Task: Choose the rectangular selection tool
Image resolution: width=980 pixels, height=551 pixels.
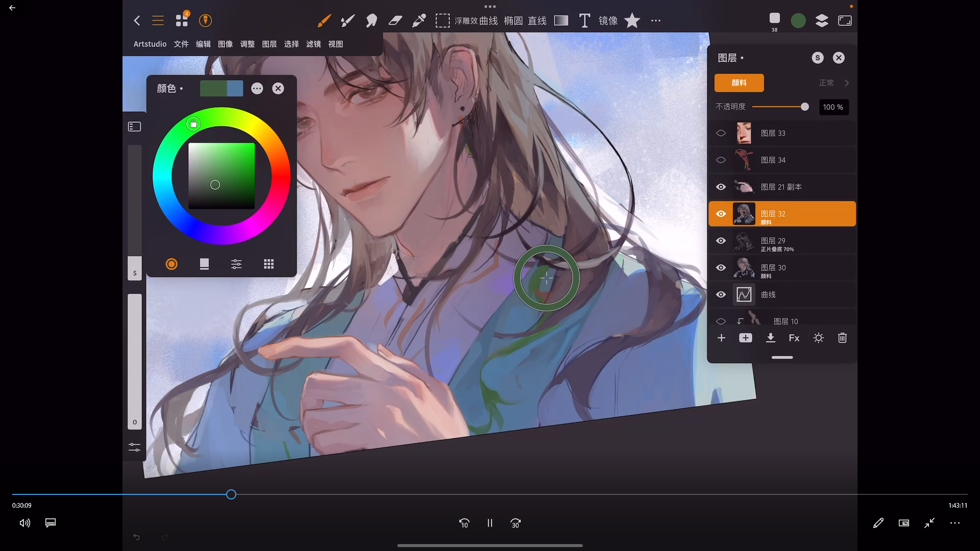Action: (x=442, y=20)
